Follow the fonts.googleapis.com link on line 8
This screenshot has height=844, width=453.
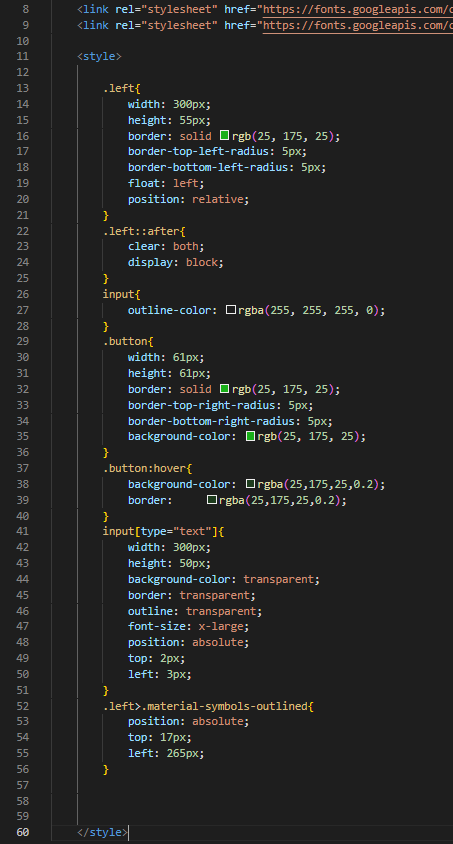click(x=358, y=10)
